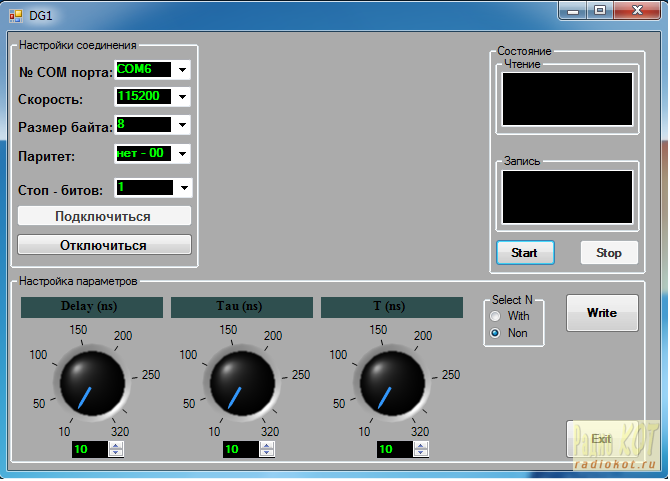Click the Delay (ns) rotary knob
This screenshot has width=670, height=481.
92,382
